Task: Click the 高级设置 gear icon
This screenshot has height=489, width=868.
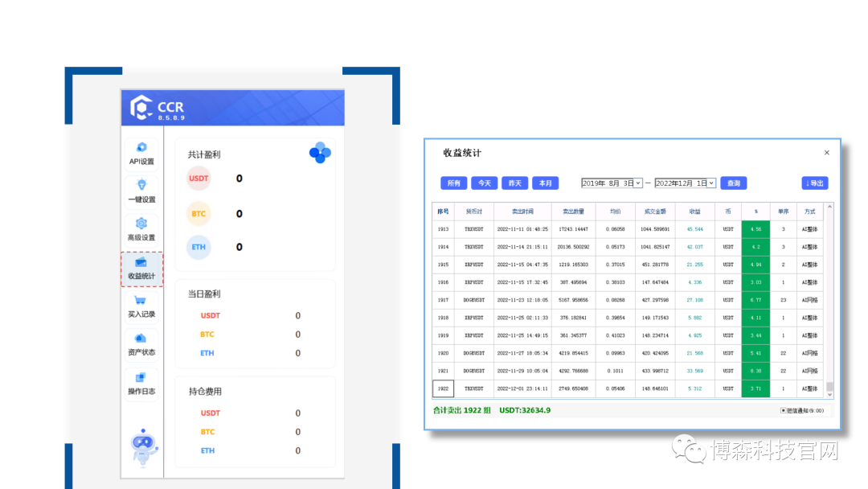Action: [x=141, y=224]
